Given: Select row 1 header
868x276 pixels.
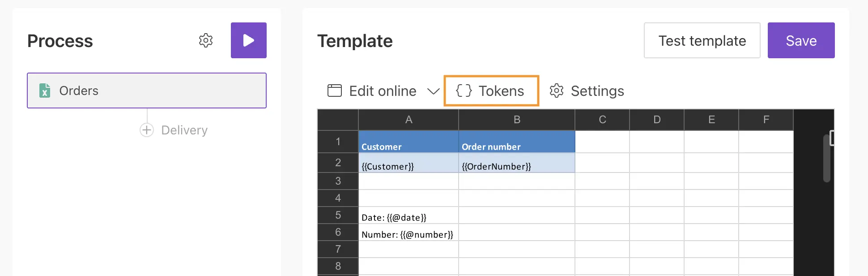Looking at the screenshot, I should pos(338,142).
